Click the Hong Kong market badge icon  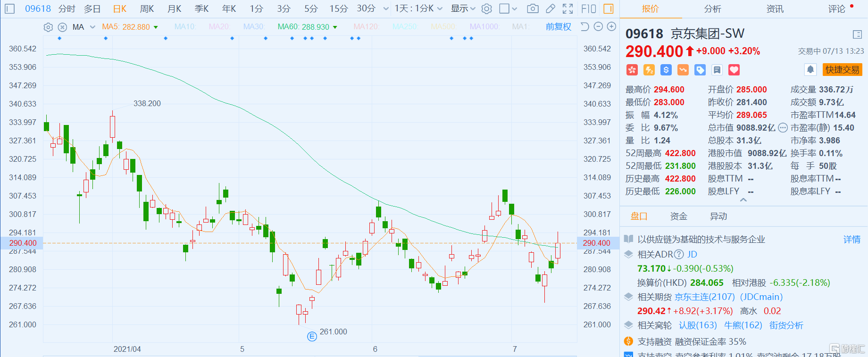click(632, 70)
